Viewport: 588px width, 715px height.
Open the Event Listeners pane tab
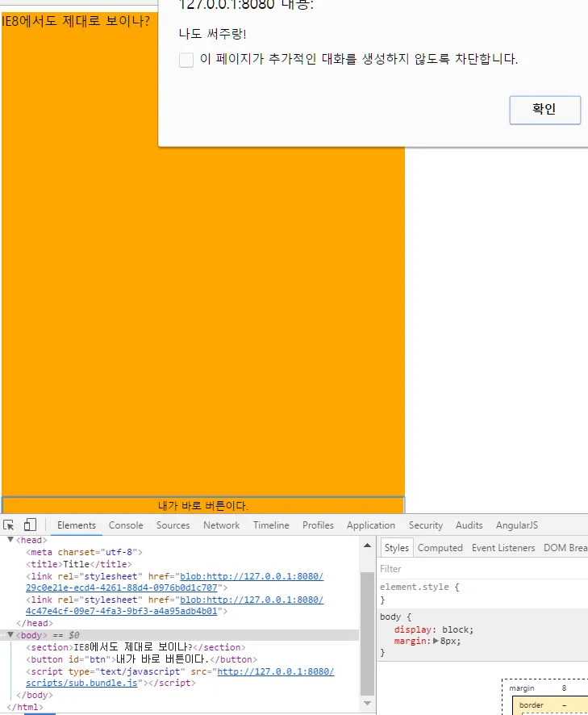(503, 548)
